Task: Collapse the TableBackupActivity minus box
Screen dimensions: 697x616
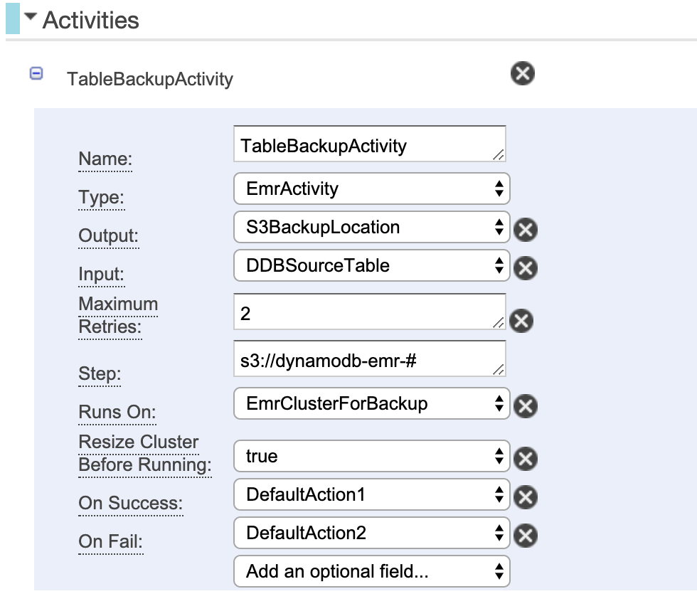Action: click(36, 73)
